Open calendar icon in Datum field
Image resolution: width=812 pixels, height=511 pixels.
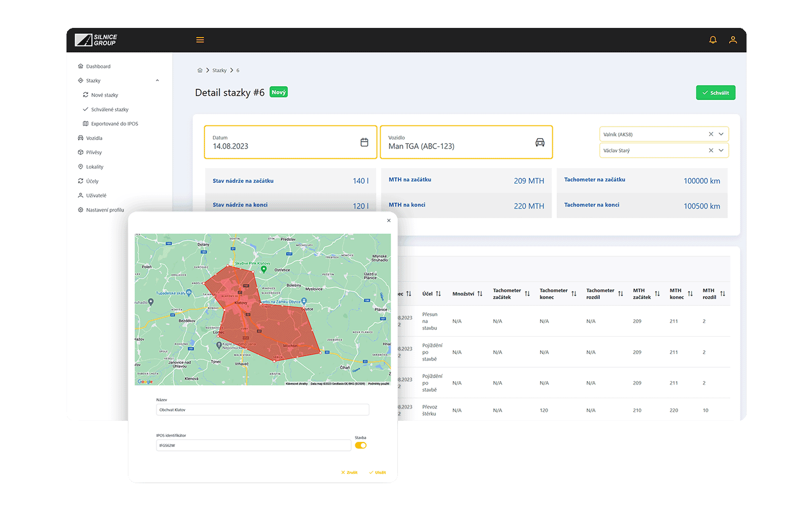[364, 143]
